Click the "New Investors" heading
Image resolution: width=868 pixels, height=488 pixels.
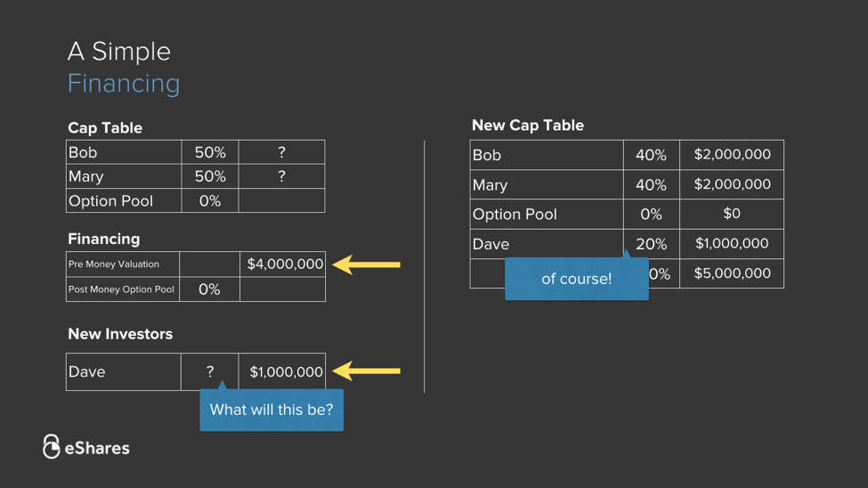120,335
